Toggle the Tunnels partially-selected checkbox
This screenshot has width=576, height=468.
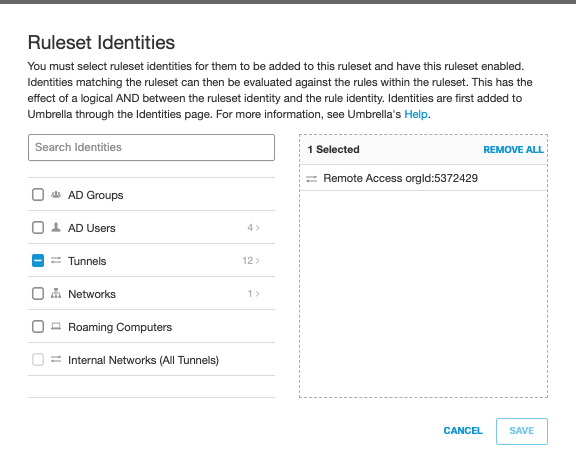(38, 260)
